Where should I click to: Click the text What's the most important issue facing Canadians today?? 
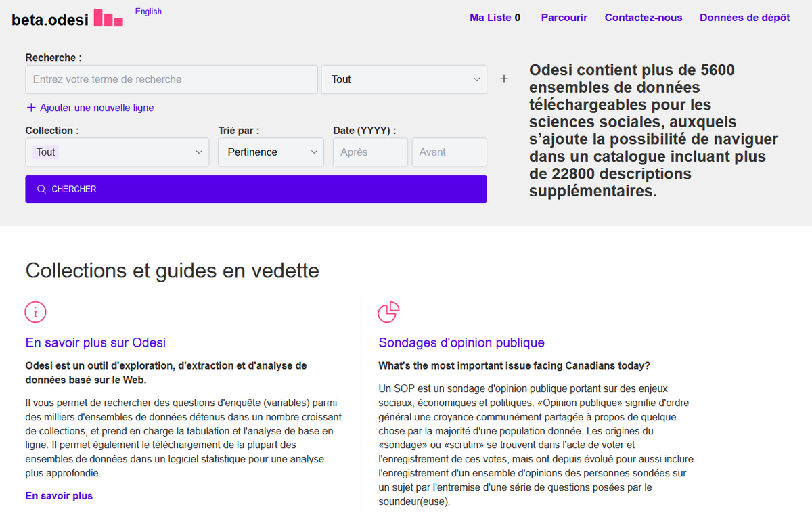[x=514, y=365]
